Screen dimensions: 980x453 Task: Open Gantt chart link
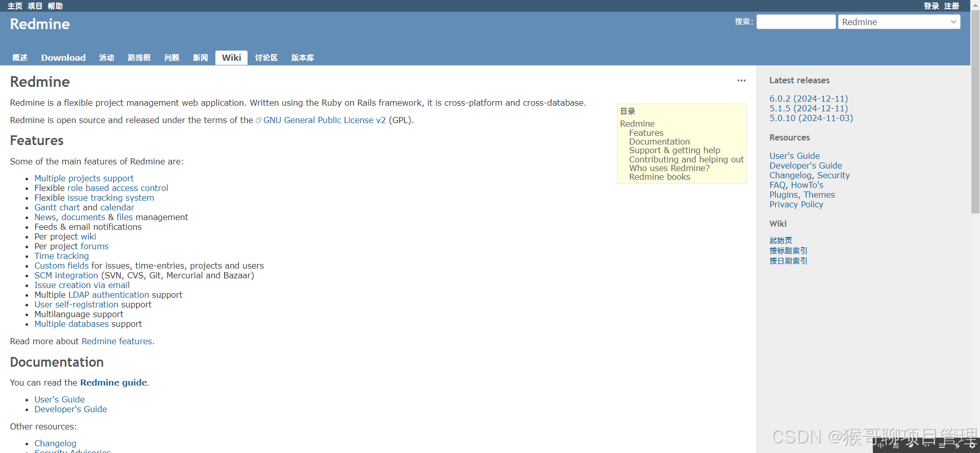click(x=57, y=207)
